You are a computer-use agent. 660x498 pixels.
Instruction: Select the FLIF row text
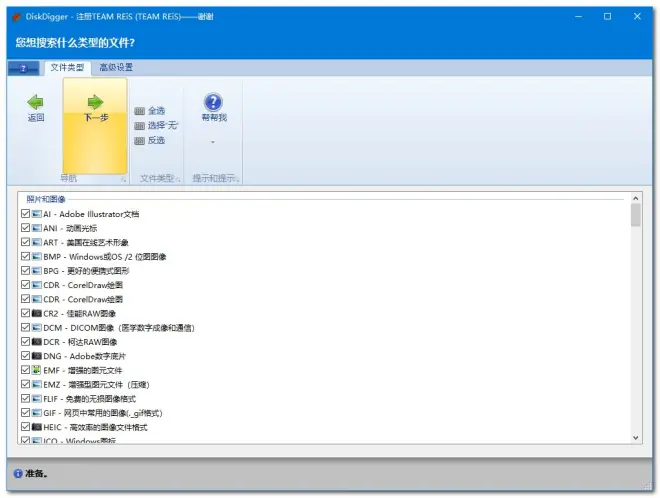[x=90, y=399]
